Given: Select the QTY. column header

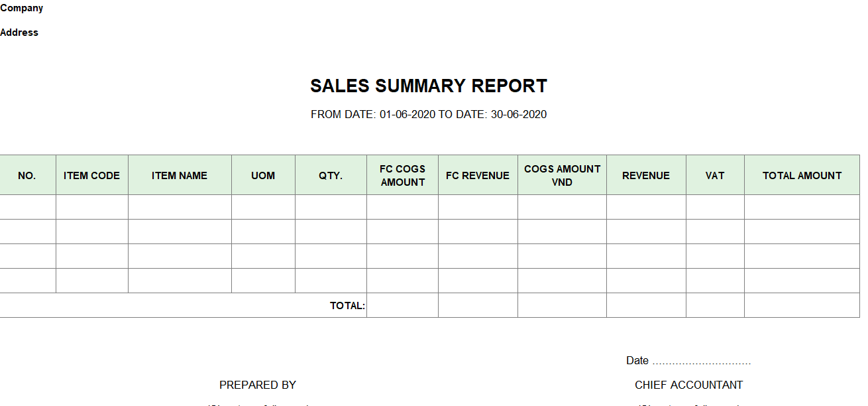Looking at the screenshot, I should [331, 175].
